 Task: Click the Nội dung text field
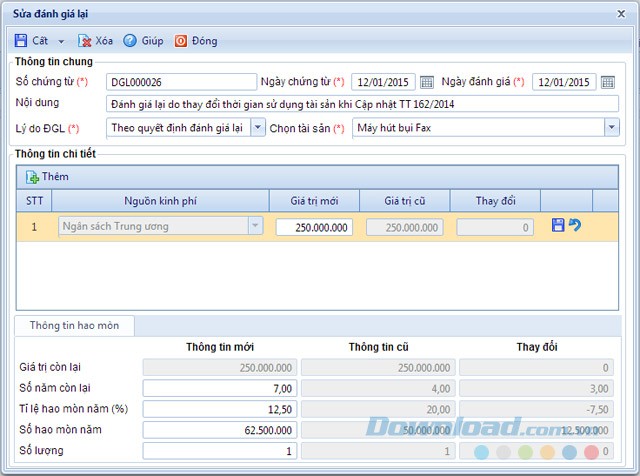pos(361,104)
